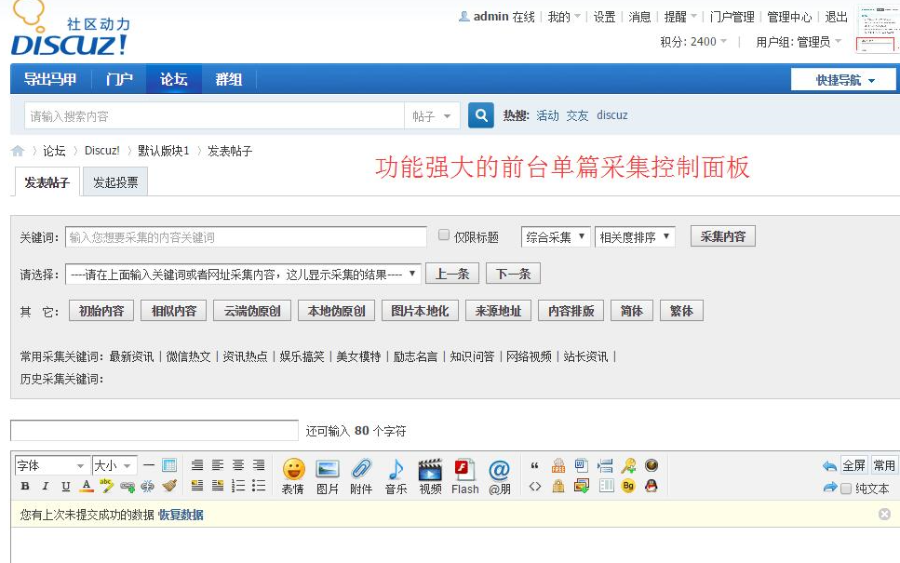Dismiss the restore-data notice
The height and width of the screenshot is (563, 900).
885,514
